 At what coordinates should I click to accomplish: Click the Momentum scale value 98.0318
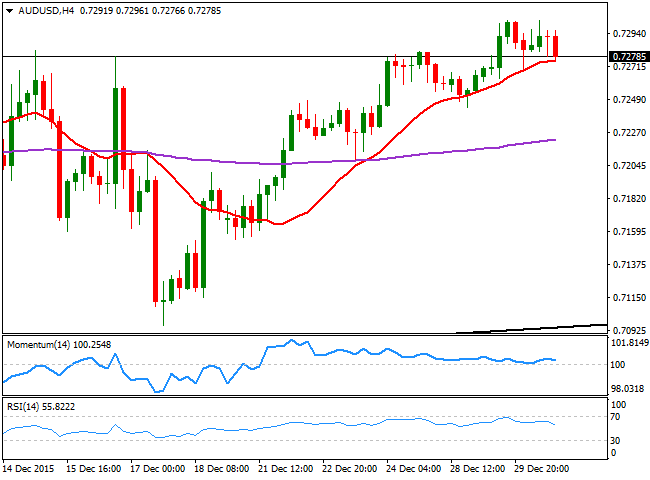coord(628,389)
